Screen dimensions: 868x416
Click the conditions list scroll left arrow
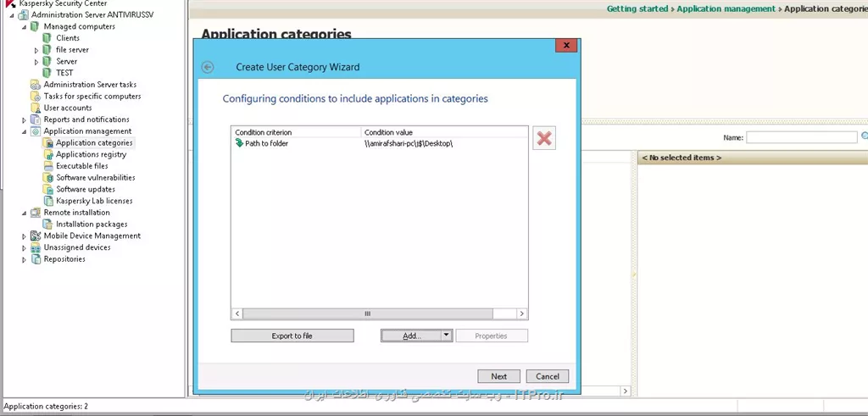tap(237, 313)
